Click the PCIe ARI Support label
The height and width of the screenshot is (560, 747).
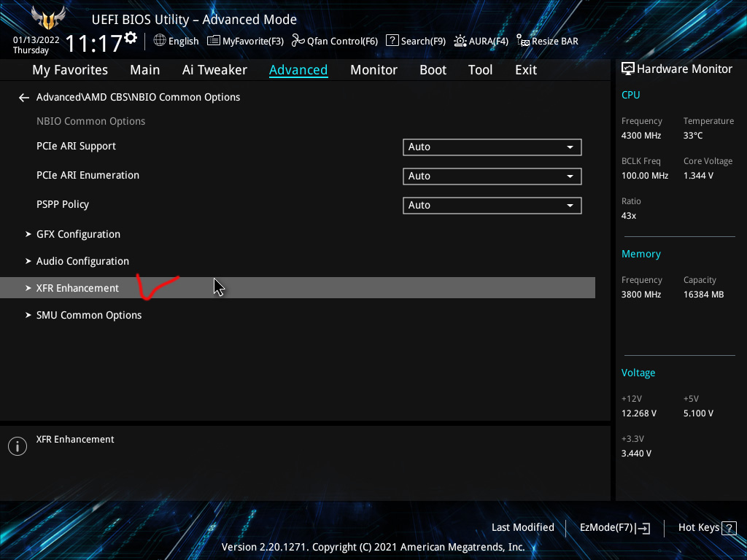[x=76, y=146]
